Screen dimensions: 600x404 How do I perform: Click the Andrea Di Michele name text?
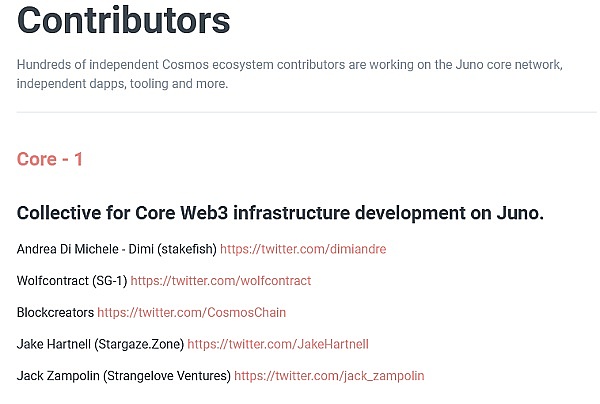68,249
